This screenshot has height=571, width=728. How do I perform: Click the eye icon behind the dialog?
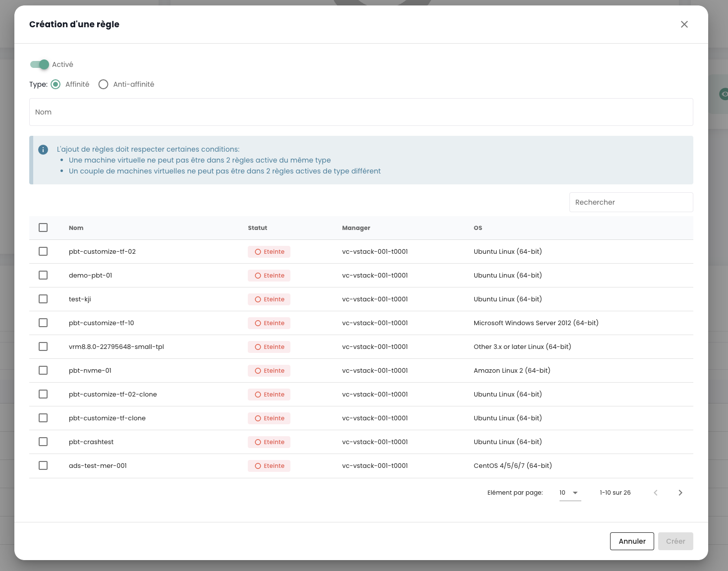(724, 94)
